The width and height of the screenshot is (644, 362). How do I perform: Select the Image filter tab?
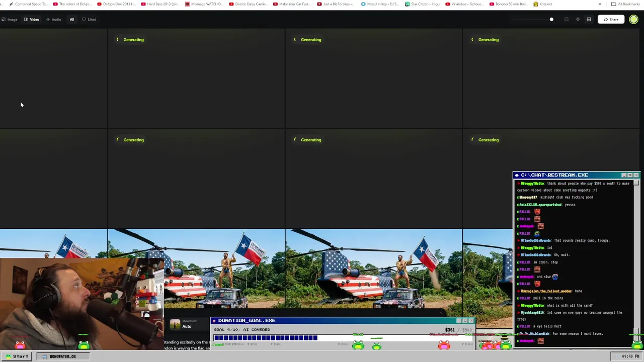point(10,20)
